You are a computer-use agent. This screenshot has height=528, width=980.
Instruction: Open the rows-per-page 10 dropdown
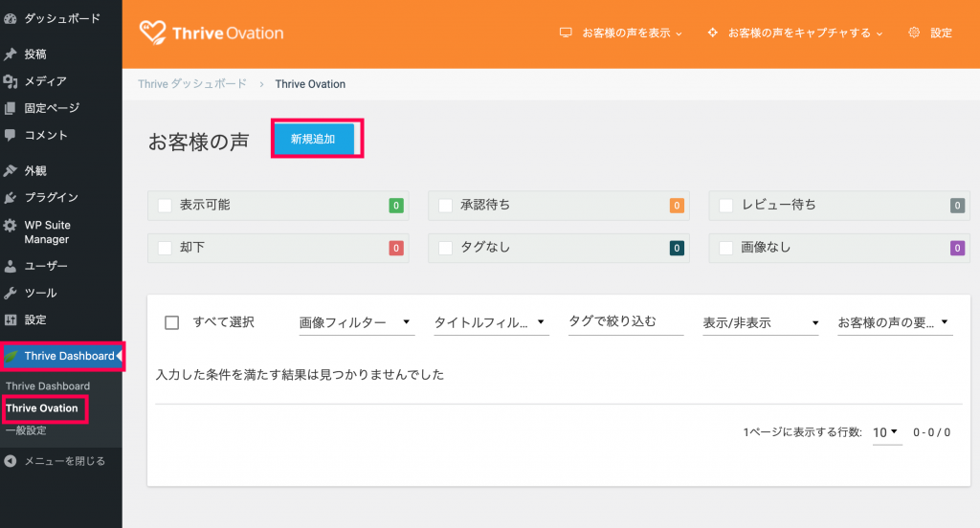887,432
